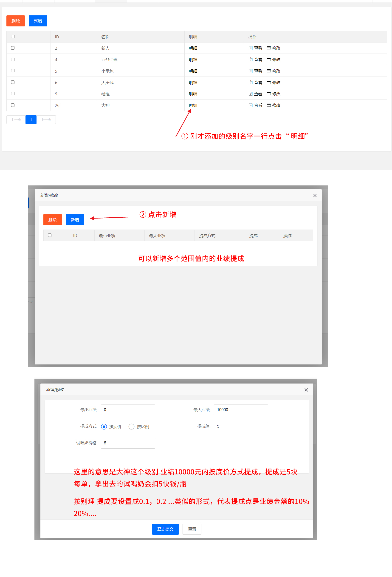392x577 pixels.
Task: Click the edit icon for 业务助理 row
Action: [269, 59]
